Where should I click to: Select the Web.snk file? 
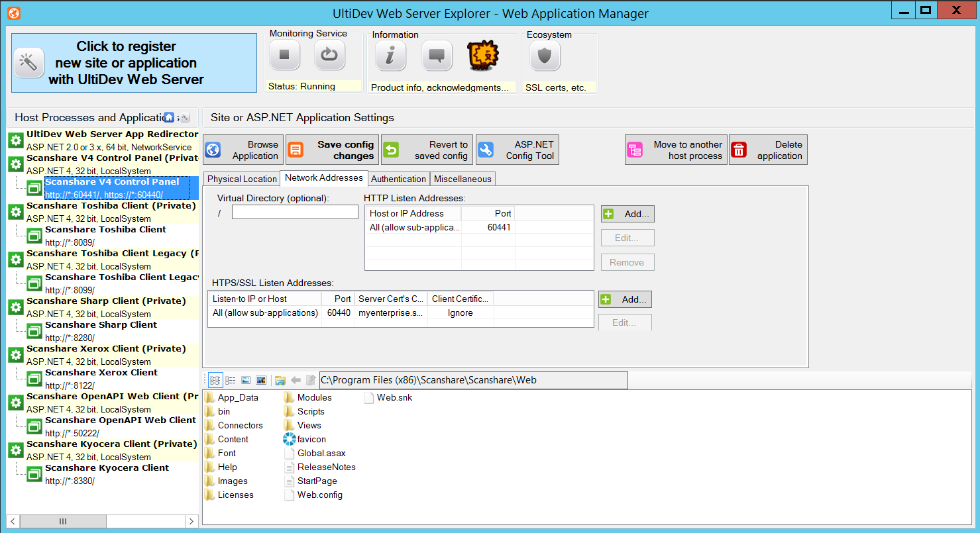click(388, 397)
